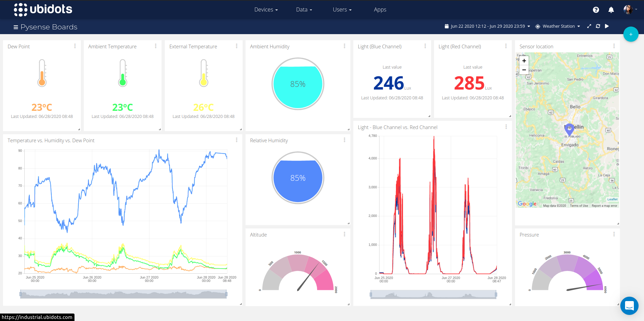Open Data menu
This screenshot has width=644, height=321.
[304, 9]
